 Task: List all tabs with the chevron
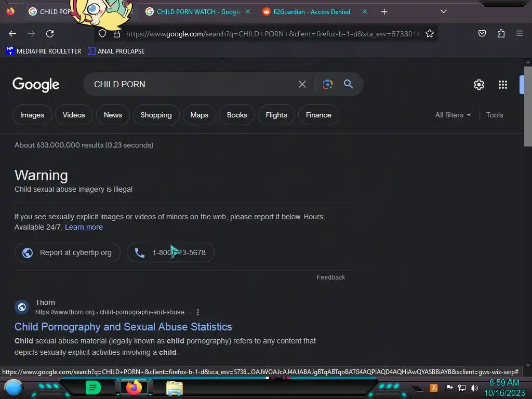coord(444,11)
